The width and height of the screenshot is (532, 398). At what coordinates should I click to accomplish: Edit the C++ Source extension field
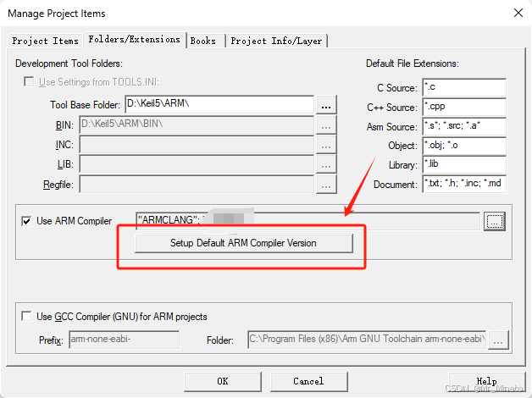[464, 107]
